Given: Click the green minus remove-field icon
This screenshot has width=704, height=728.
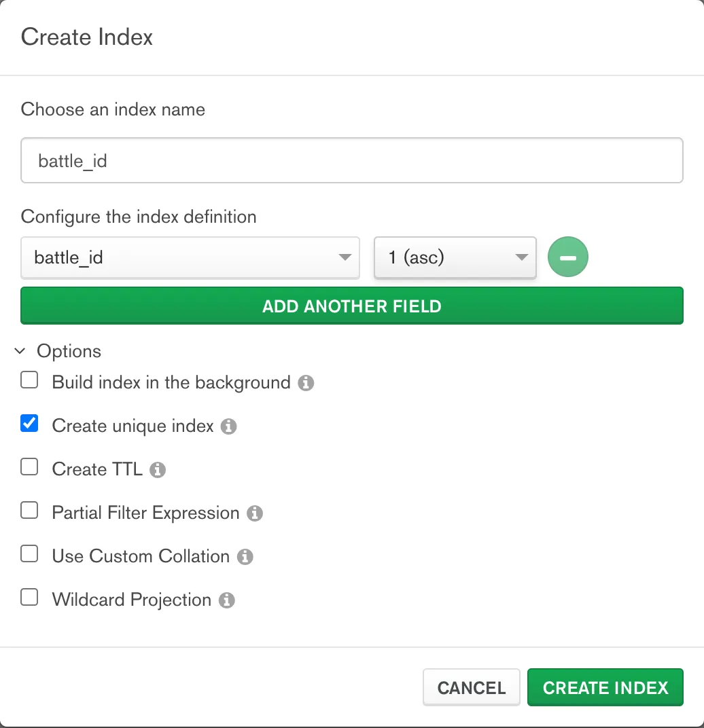Looking at the screenshot, I should tap(568, 257).
